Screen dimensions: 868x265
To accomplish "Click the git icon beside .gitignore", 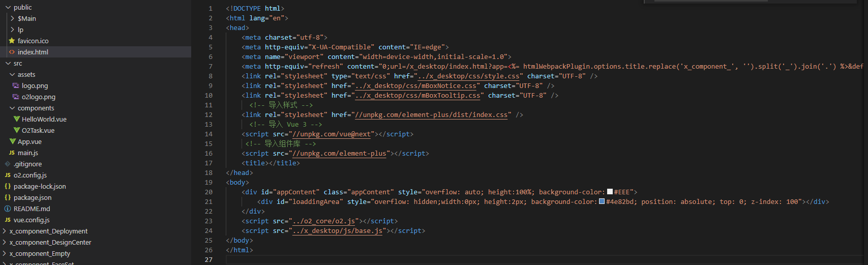I will coord(8,164).
